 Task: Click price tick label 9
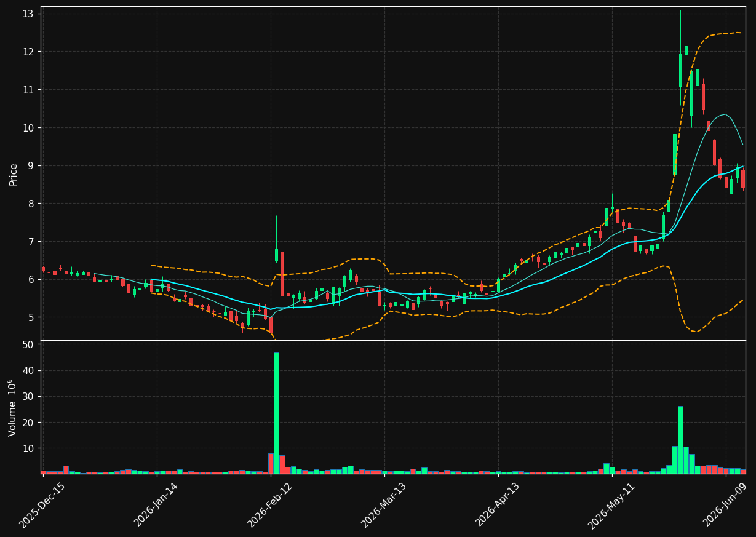coord(31,165)
